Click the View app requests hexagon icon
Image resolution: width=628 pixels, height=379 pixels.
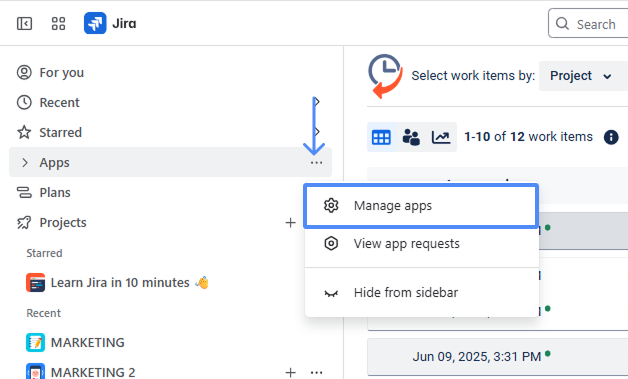tap(331, 244)
